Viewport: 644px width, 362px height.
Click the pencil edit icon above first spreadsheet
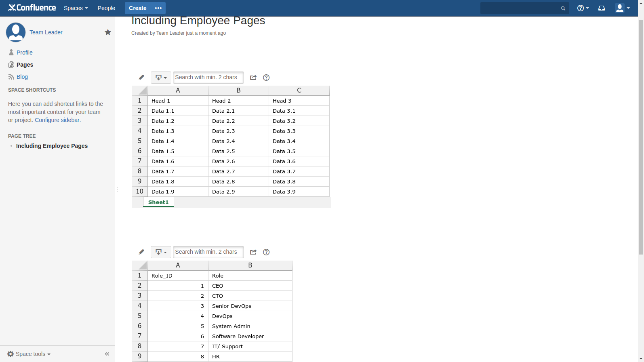pos(141,78)
